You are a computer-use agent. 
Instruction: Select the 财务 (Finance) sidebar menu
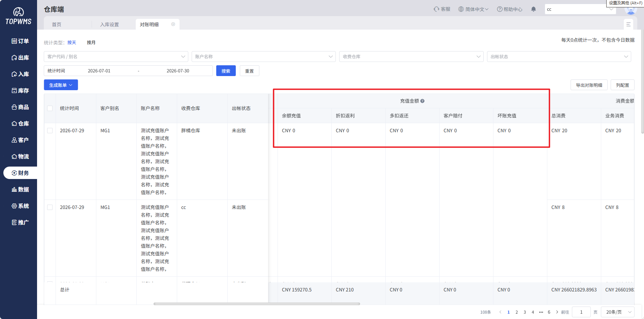pyautogui.click(x=20, y=173)
